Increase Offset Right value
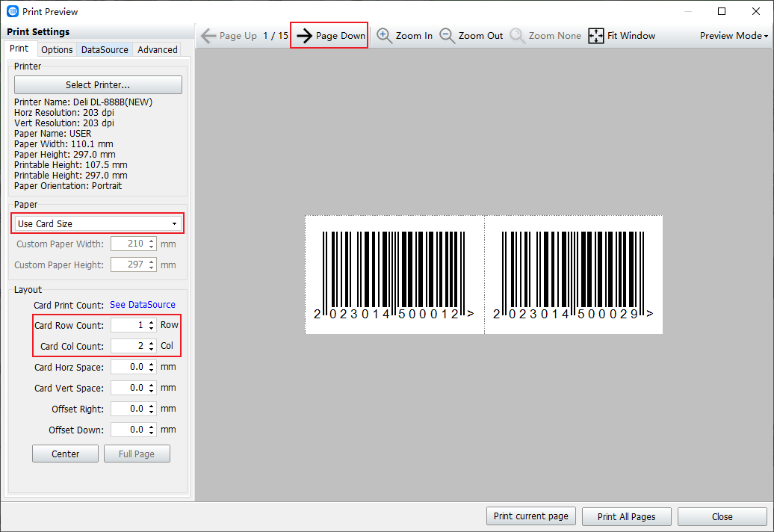The height and width of the screenshot is (532, 774). click(x=151, y=406)
